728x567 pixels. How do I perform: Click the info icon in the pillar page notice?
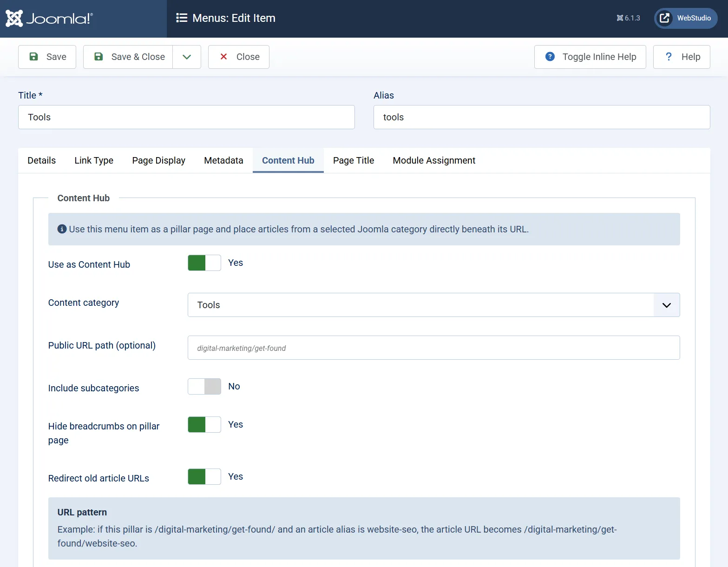62,229
